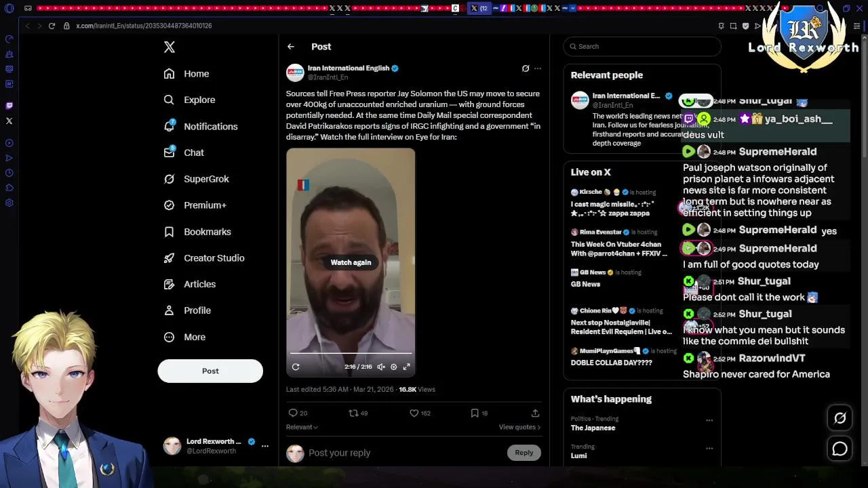868x488 pixels.
Task: Click Lord Rexworth account avatar
Action: [x=172, y=446]
